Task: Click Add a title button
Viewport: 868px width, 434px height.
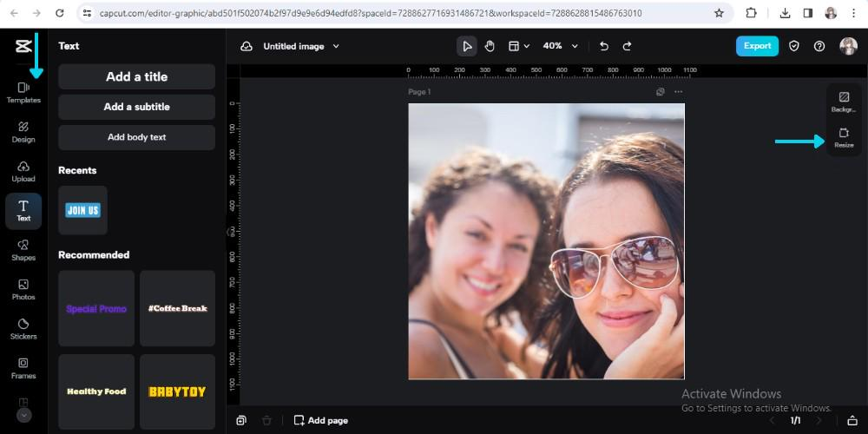Action: pyautogui.click(x=137, y=77)
